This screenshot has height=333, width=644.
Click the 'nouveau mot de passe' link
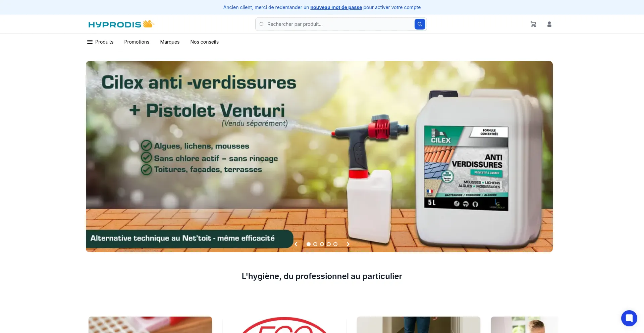tap(336, 7)
